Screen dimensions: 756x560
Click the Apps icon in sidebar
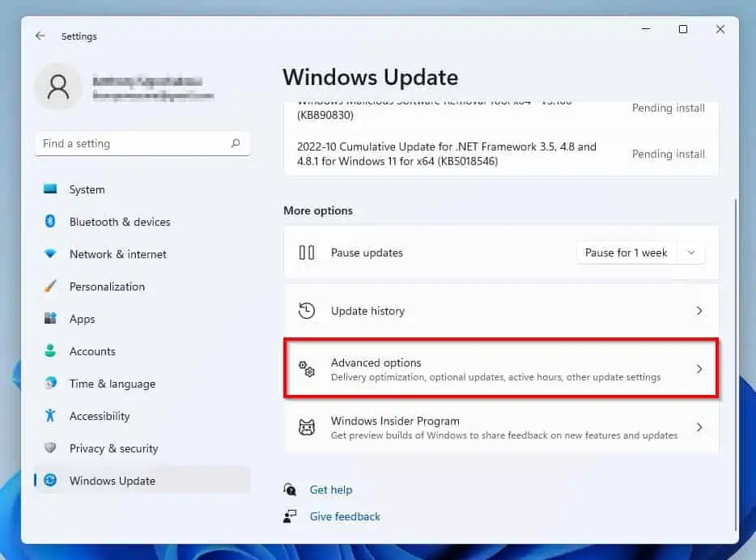[50, 318]
